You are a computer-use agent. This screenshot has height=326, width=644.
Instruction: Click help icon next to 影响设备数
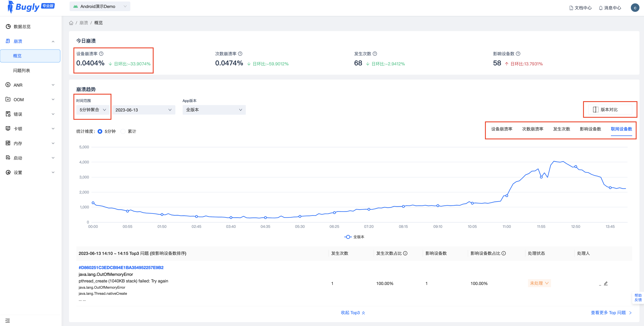click(518, 54)
